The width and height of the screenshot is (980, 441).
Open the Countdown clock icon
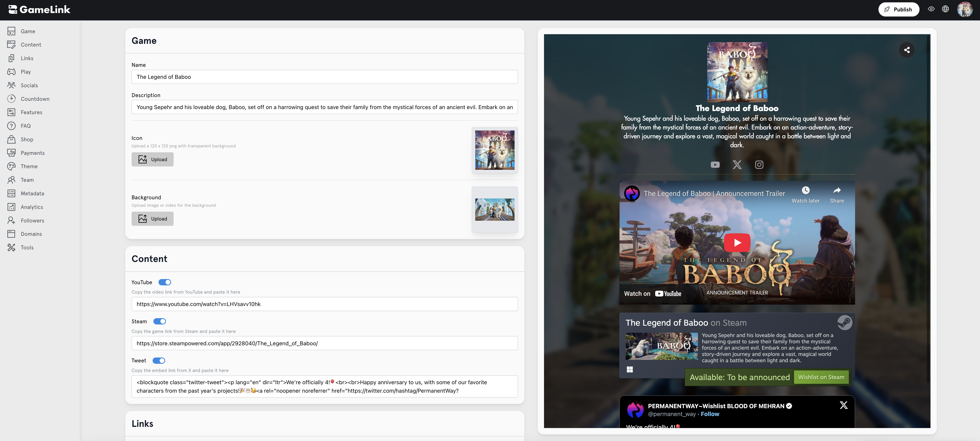11,99
